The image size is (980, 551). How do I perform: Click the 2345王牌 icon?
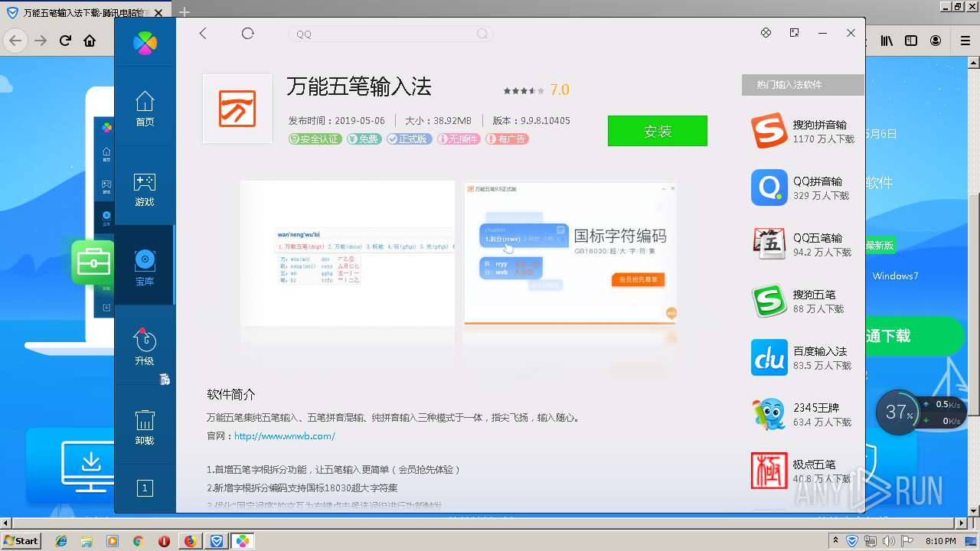769,414
